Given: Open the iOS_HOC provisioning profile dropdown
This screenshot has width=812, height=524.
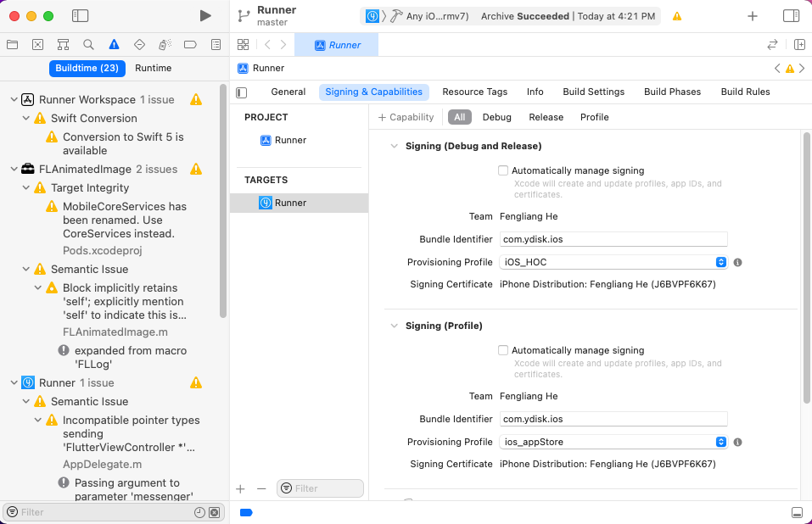Looking at the screenshot, I should (720, 262).
